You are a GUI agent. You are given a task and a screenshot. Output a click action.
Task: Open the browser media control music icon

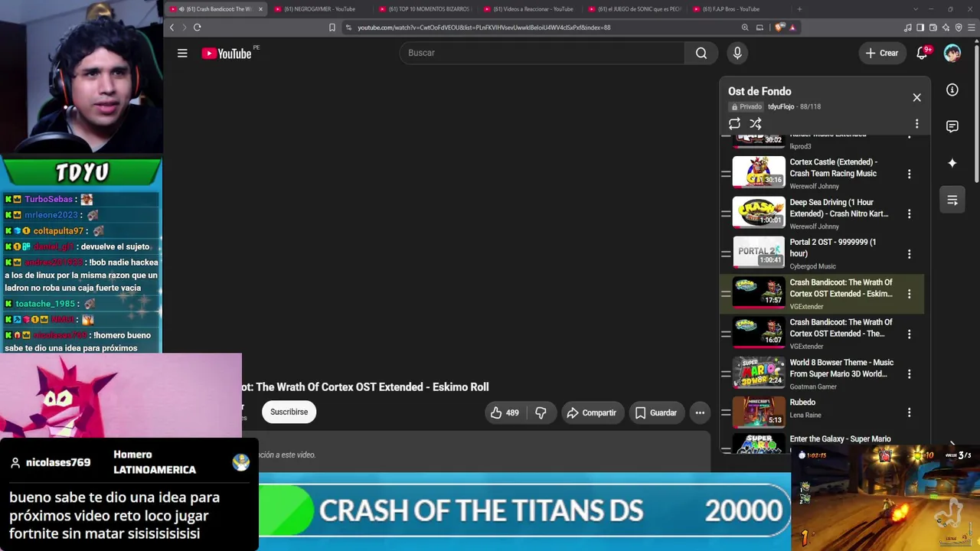pyautogui.click(x=908, y=28)
